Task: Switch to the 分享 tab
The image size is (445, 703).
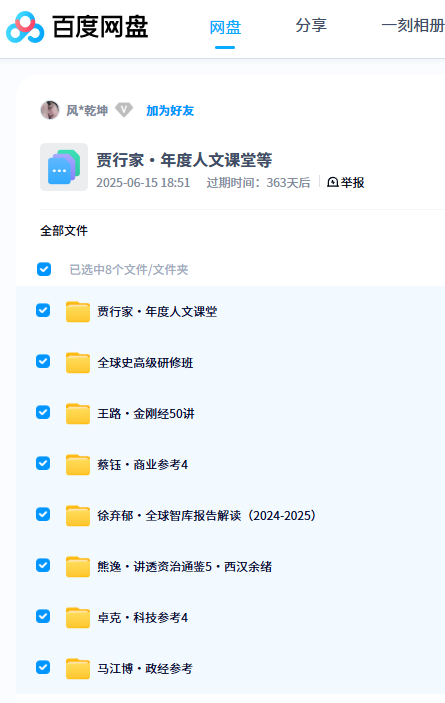Action: [311, 25]
